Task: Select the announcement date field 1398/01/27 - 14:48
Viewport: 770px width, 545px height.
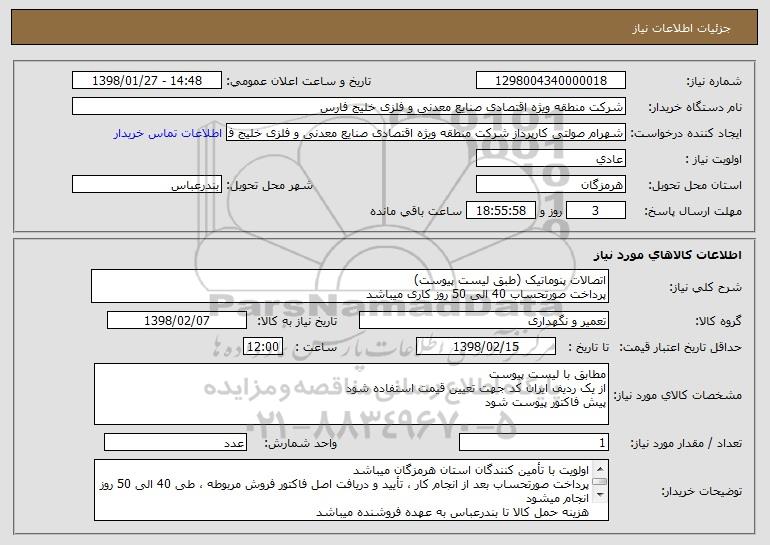Action: (147, 81)
